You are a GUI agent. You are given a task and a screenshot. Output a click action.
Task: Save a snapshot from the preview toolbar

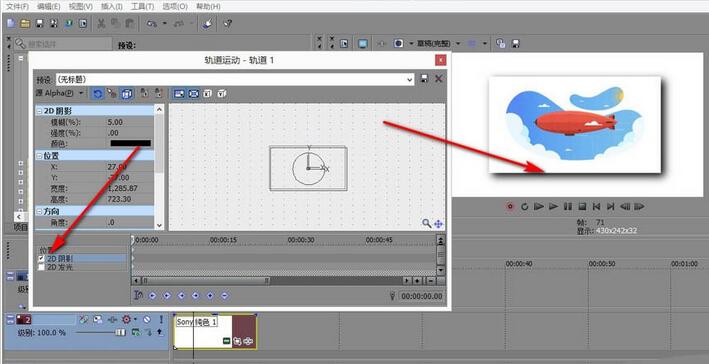(515, 43)
